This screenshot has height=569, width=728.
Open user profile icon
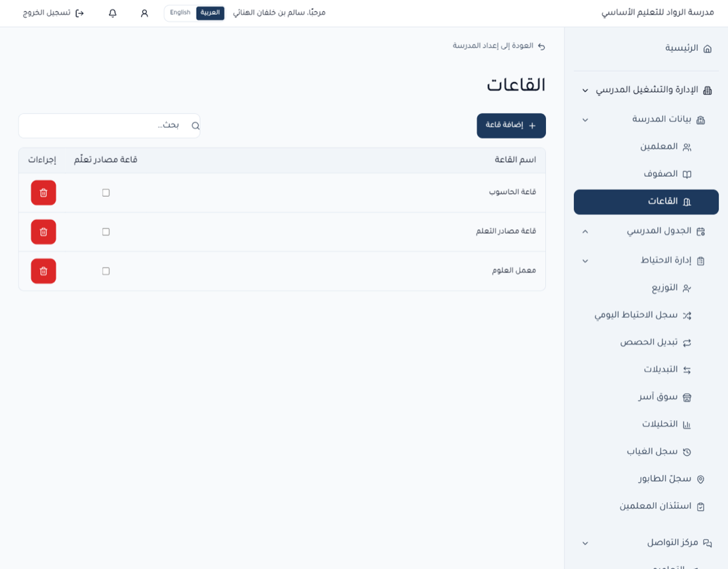(x=144, y=13)
